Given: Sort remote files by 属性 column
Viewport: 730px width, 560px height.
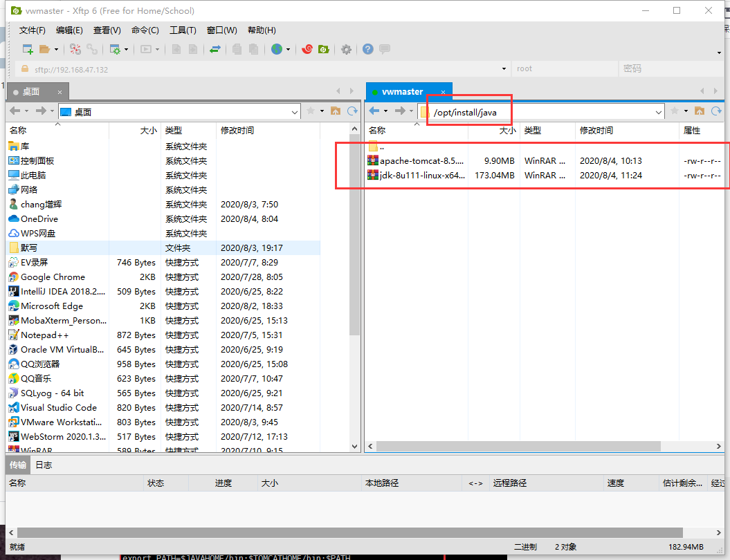Looking at the screenshot, I should tap(702, 131).
